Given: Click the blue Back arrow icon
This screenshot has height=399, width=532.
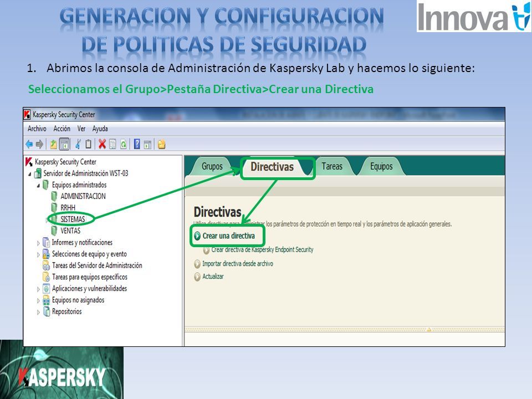Looking at the screenshot, I should tap(29, 144).
